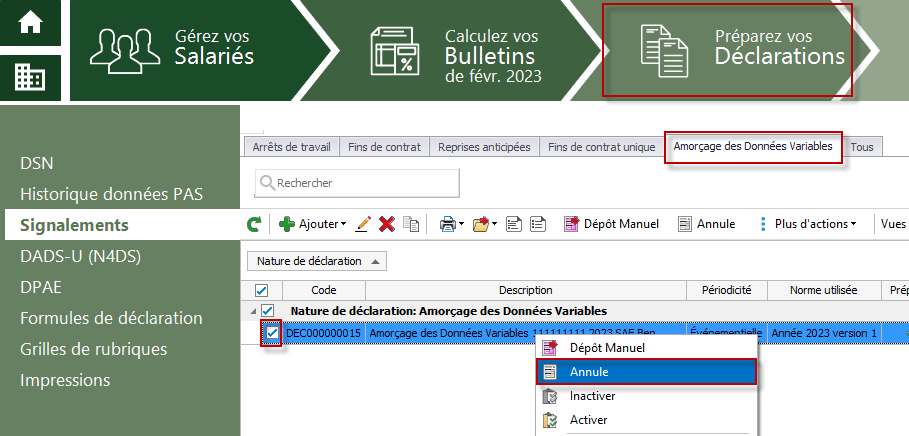
Task: Click the DEC000000015 code cell
Action: coord(324,333)
